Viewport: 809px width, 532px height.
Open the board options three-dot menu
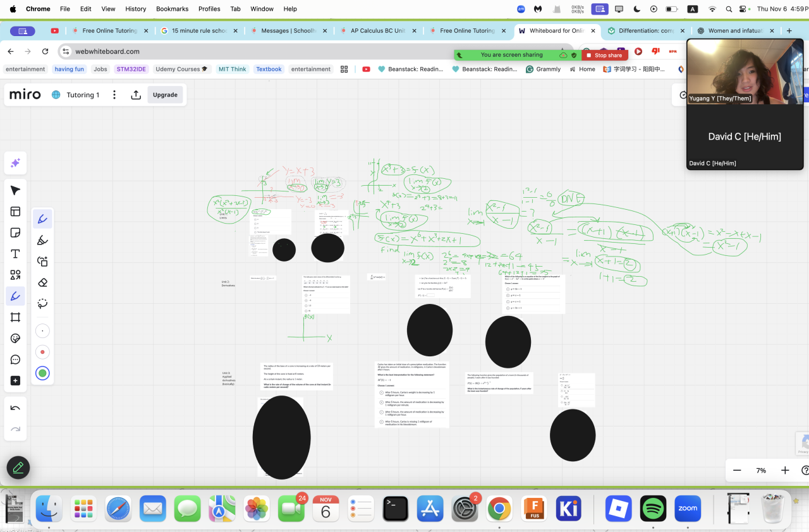114,95
